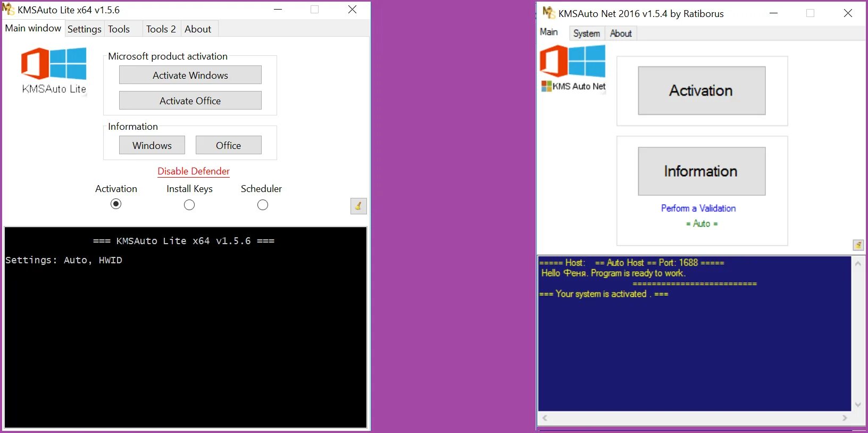Click the small broom icon in KMSAuto Net
Image resolution: width=868 pixels, height=433 pixels.
pyautogui.click(x=858, y=245)
